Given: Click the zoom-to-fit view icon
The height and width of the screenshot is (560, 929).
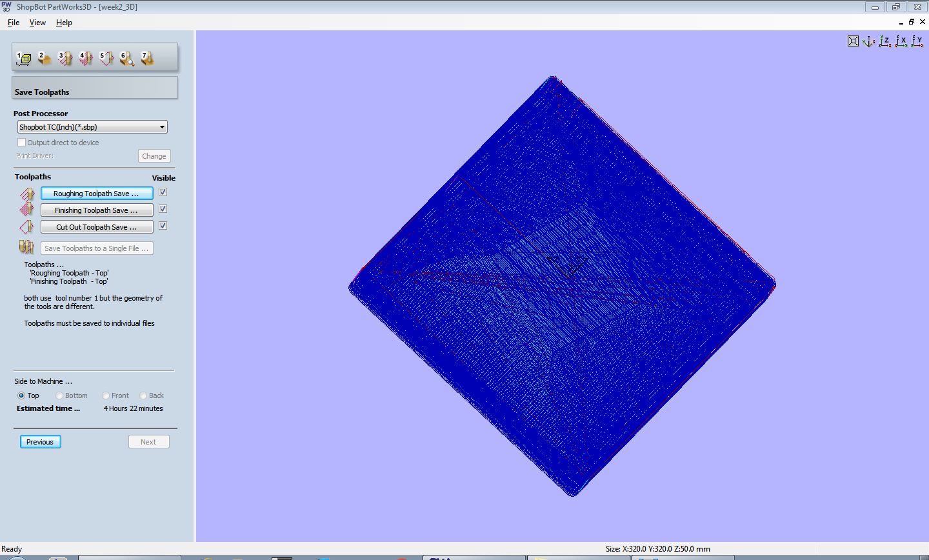Looking at the screenshot, I should pyautogui.click(x=853, y=41).
